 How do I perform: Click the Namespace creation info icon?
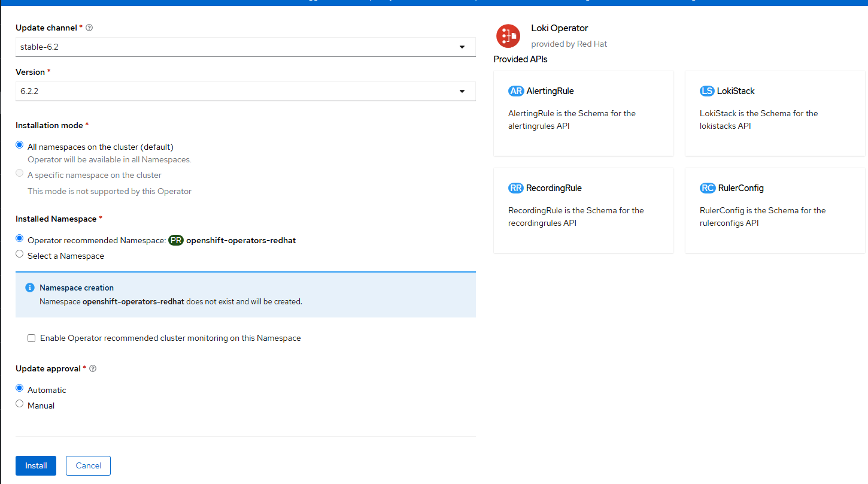click(x=30, y=288)
